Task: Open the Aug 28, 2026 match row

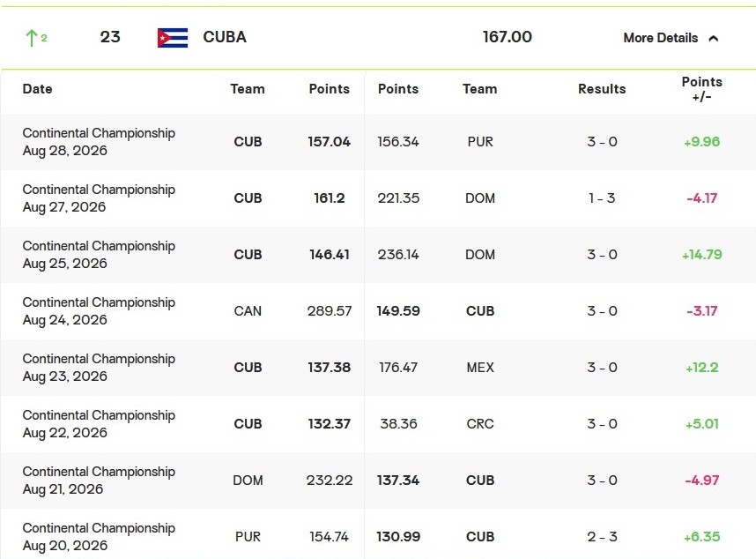Action: [378, 142]
